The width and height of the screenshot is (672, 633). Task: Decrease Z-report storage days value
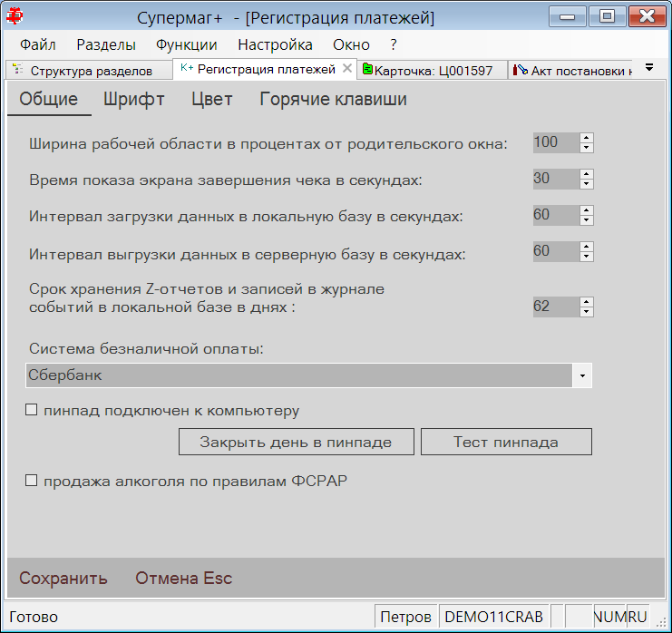coord(587,313)
